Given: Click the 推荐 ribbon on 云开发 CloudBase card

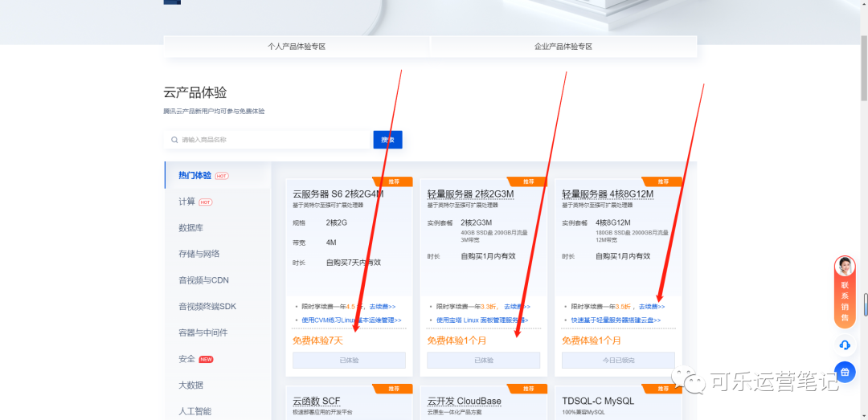Looking at the screenshot, I should (528, 389).
